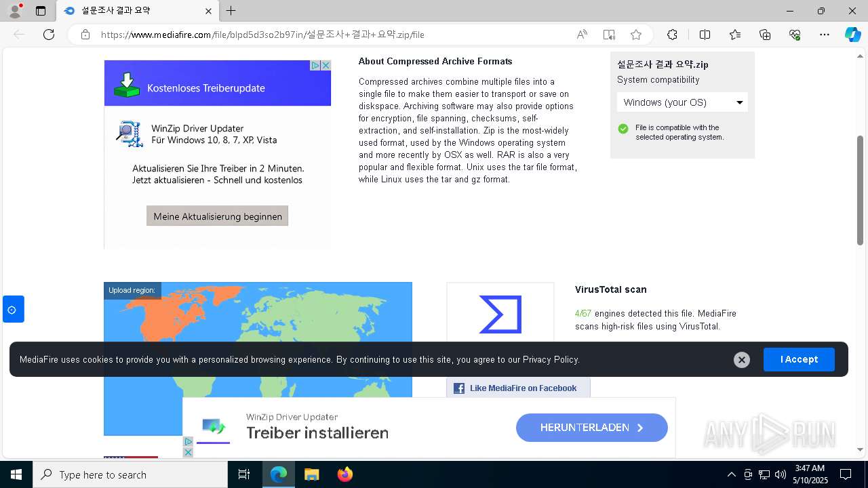Click Meine Aktualisierung beginnen button
868x488 pixels.
218,216
